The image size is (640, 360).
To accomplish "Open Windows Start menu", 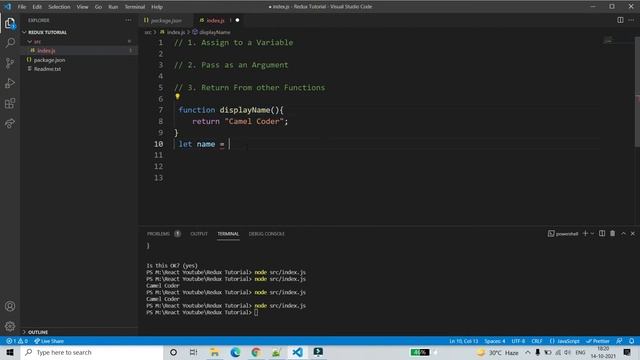I will point(10,352).
